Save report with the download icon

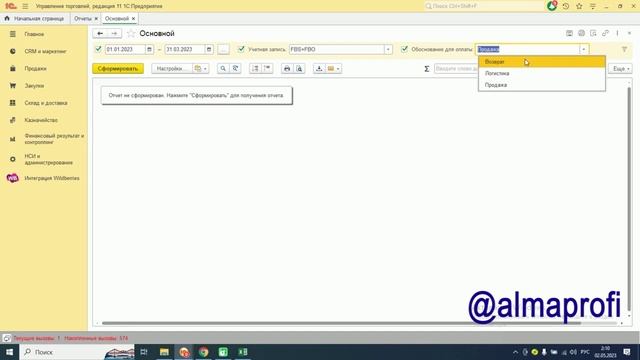tap(319, 69)
